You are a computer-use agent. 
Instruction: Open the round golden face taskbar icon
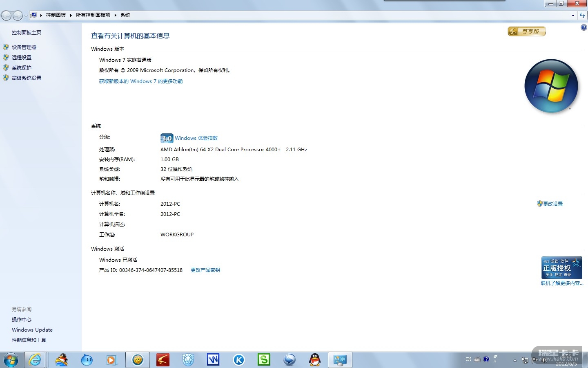pyautogui.click(x=138, y=360)
